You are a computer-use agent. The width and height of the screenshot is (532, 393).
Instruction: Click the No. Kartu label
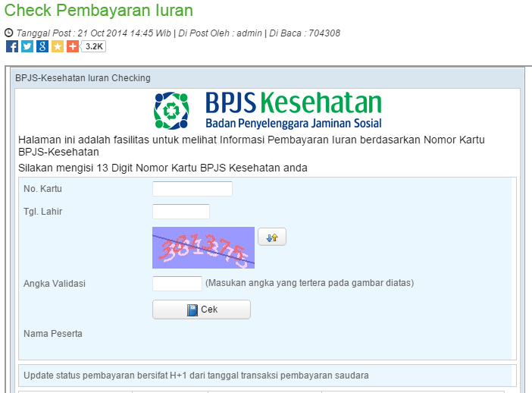pos(42,189)
